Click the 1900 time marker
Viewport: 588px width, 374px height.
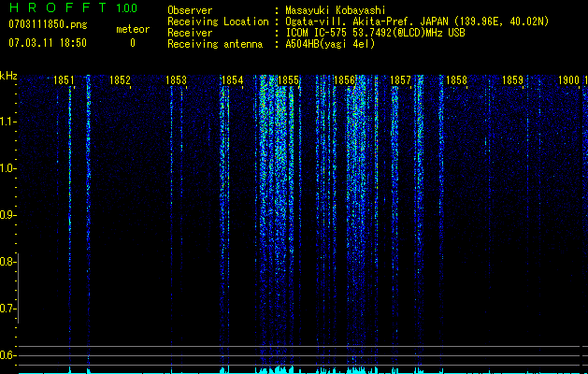click(x=569, y=80)
